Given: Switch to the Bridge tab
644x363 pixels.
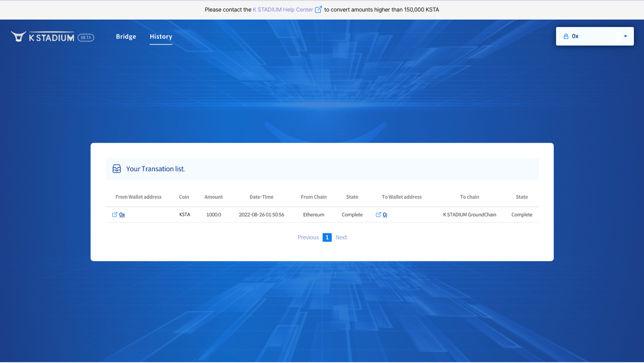Looking at the screenshot, I should tap(126, 37).
